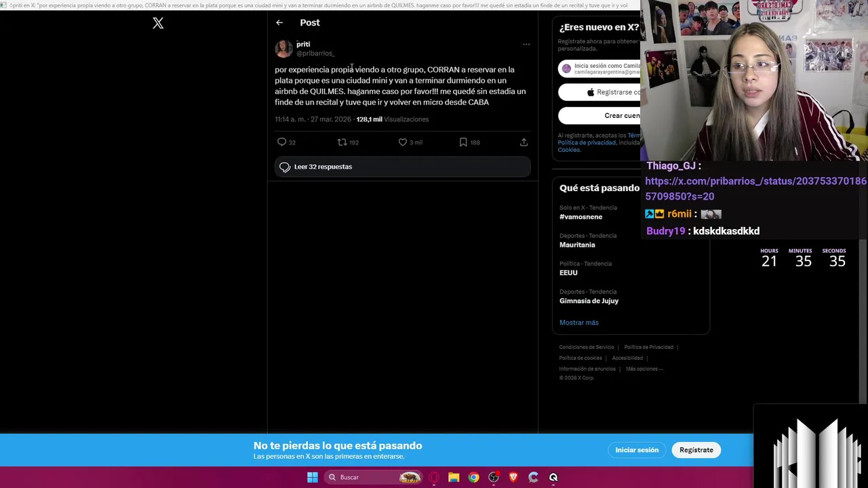Image resolution: width=868 pixels, height=488 pixels.
Task: Open the Gimnasia de Jujuy trend
Action: (x=589, y=301)
